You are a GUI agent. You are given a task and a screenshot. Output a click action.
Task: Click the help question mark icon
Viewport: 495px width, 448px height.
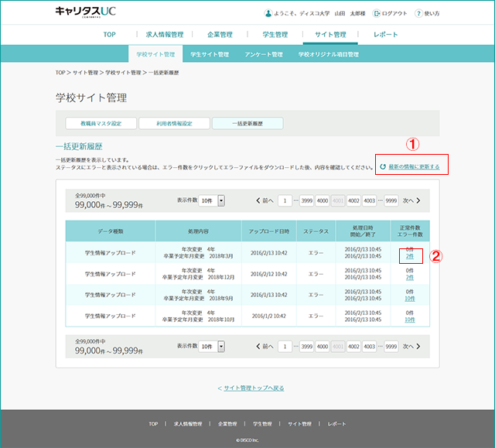tap(418, 13)
